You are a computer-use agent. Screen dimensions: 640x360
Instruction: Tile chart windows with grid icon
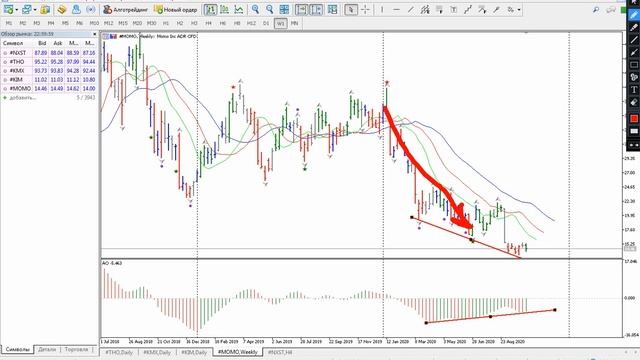(284, 9)
